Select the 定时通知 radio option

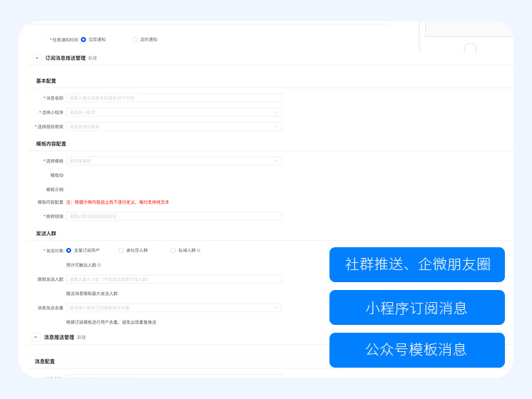click(135, 40)
